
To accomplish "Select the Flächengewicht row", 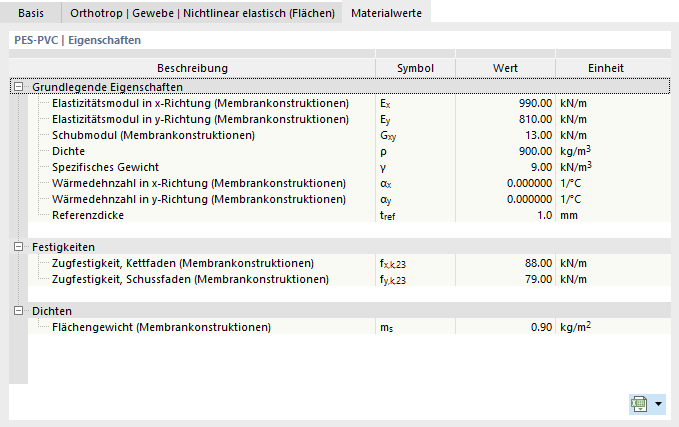I will [349, 327].
